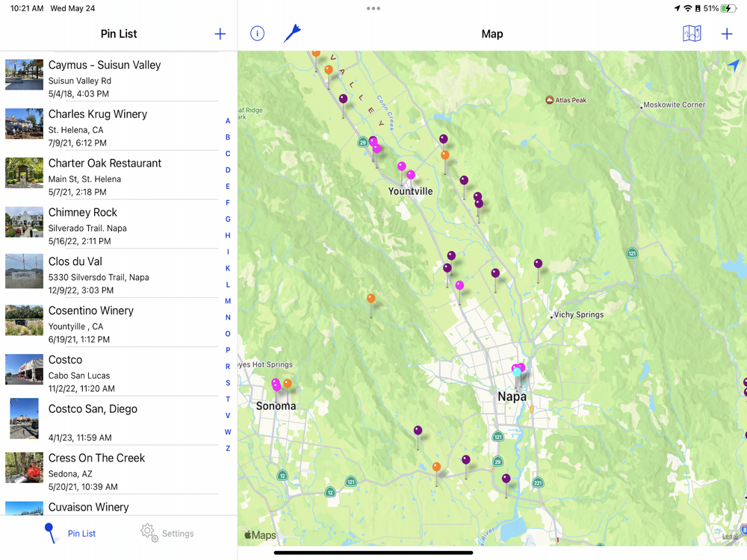The image size is (747, 560).
Task: Tap the cyan pin in Napa
Action: pos(517,373)
